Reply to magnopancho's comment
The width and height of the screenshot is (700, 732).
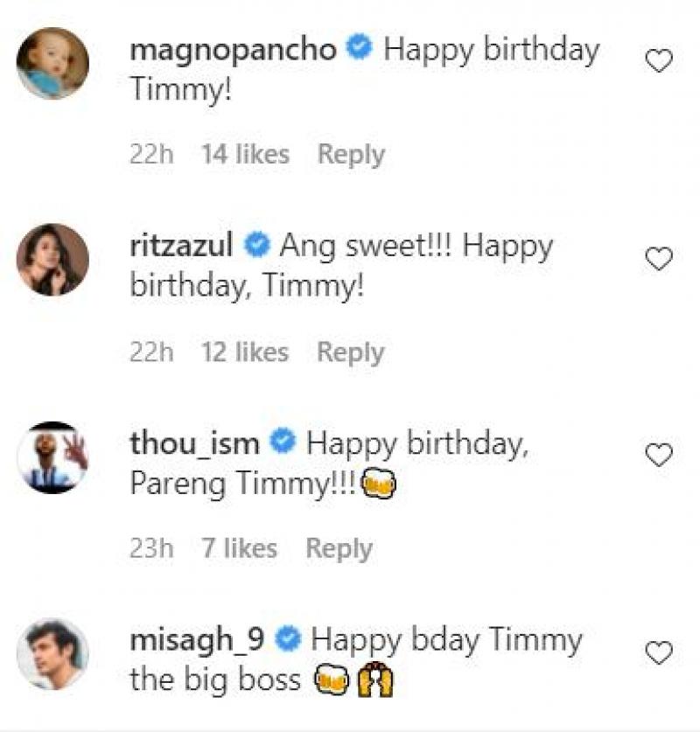pyautogui.click(x=351, y=155)
